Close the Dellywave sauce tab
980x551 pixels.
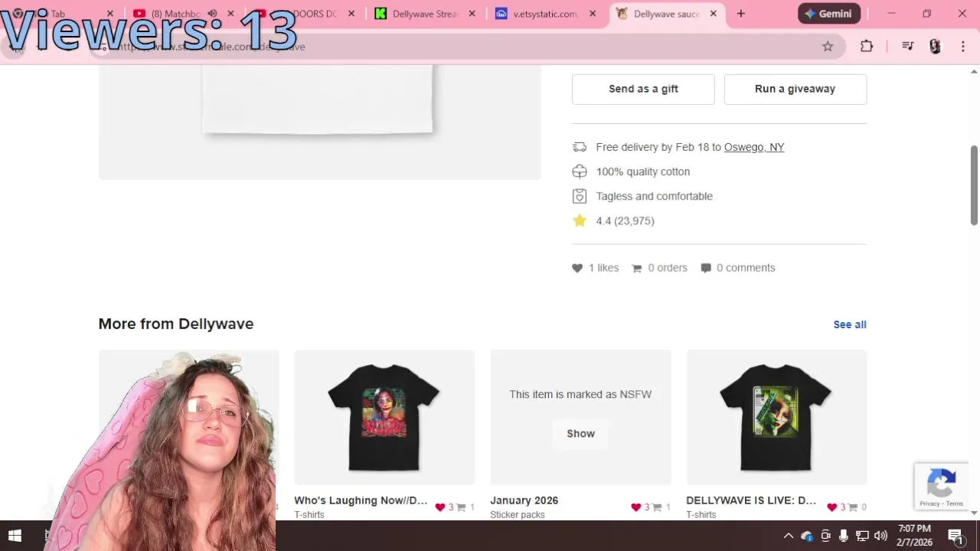(x=714, y=14)
